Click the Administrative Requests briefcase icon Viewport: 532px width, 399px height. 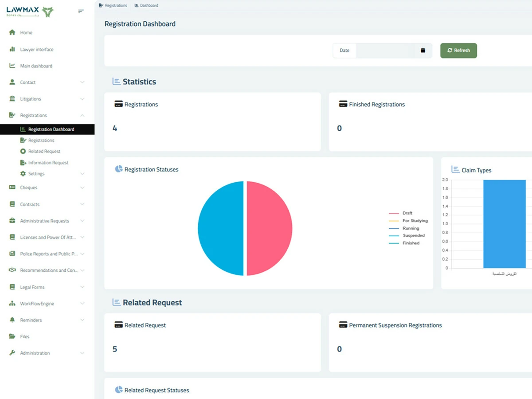tap(12, 220)
